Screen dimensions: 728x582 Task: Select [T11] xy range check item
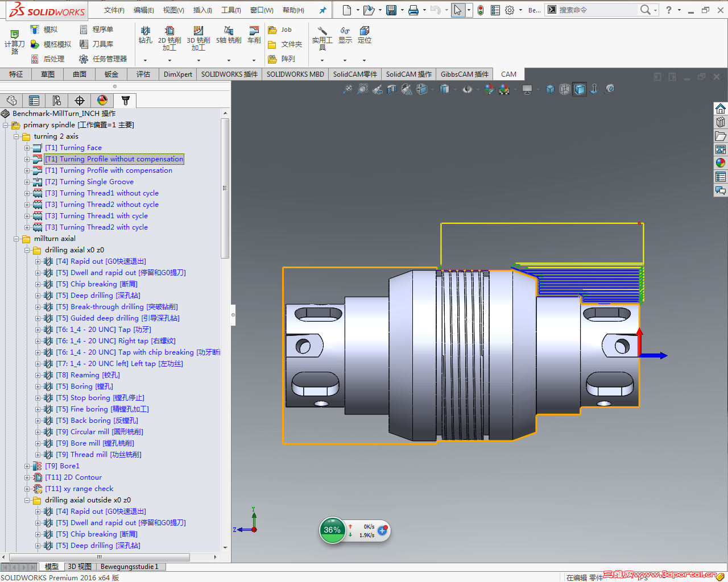tap(79, 489)
